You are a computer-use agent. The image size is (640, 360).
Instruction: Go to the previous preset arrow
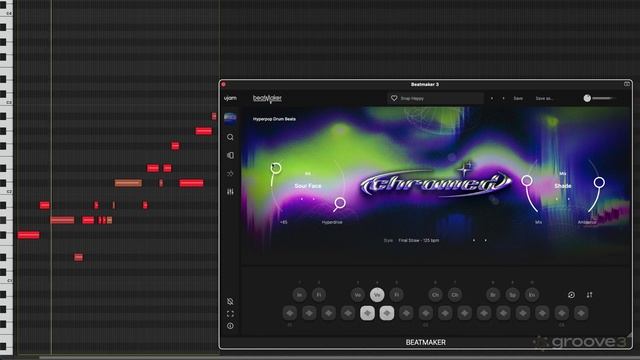tap(492, 98)
